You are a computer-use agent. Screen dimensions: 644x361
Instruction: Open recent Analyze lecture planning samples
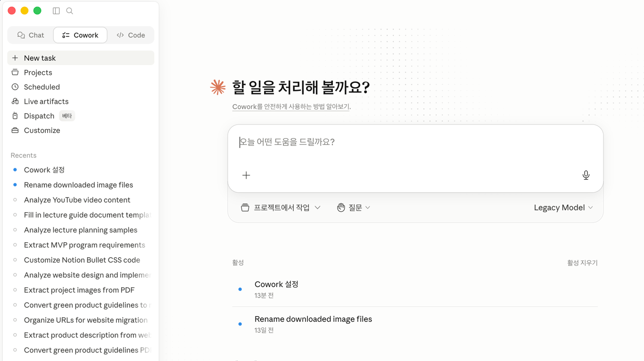pos(81,230)
